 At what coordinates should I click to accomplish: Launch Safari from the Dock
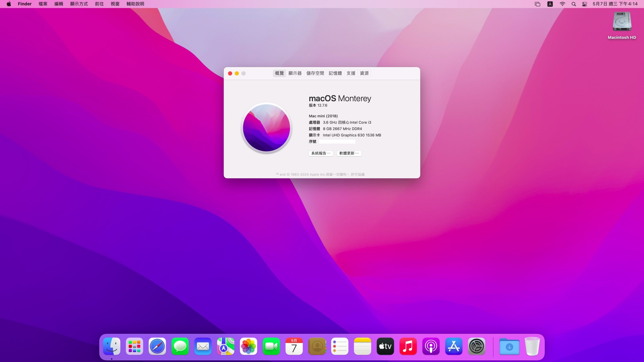[157, 346]
